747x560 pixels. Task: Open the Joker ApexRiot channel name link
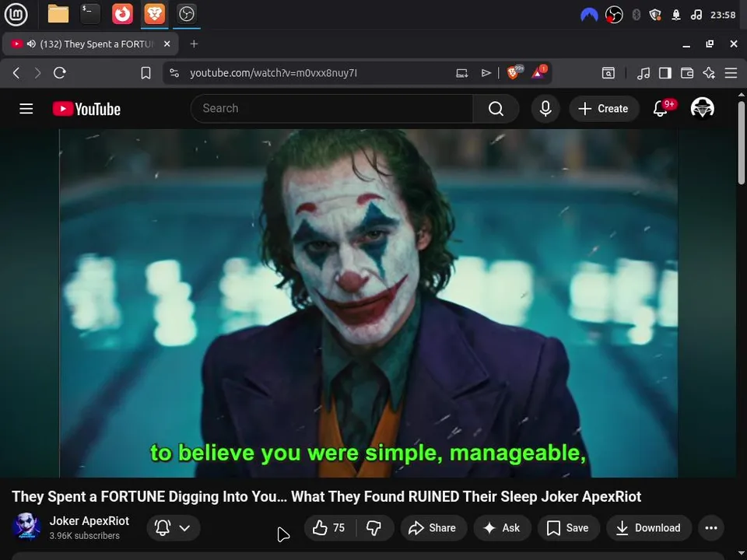tap(89, 521)
